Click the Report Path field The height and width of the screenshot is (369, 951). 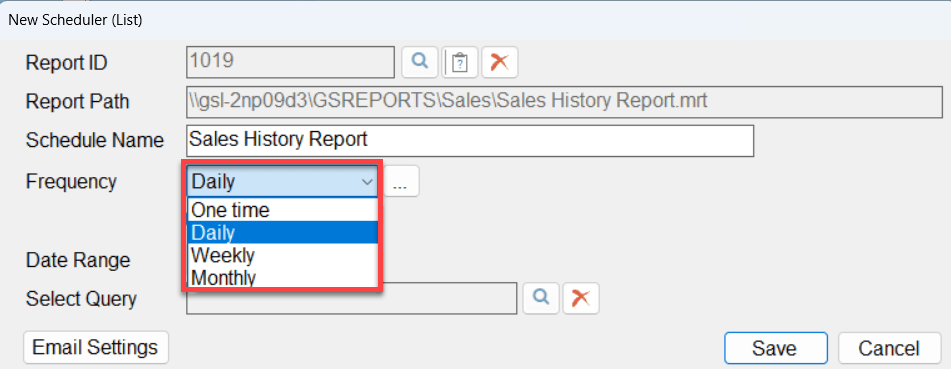[x=565, y=101]
